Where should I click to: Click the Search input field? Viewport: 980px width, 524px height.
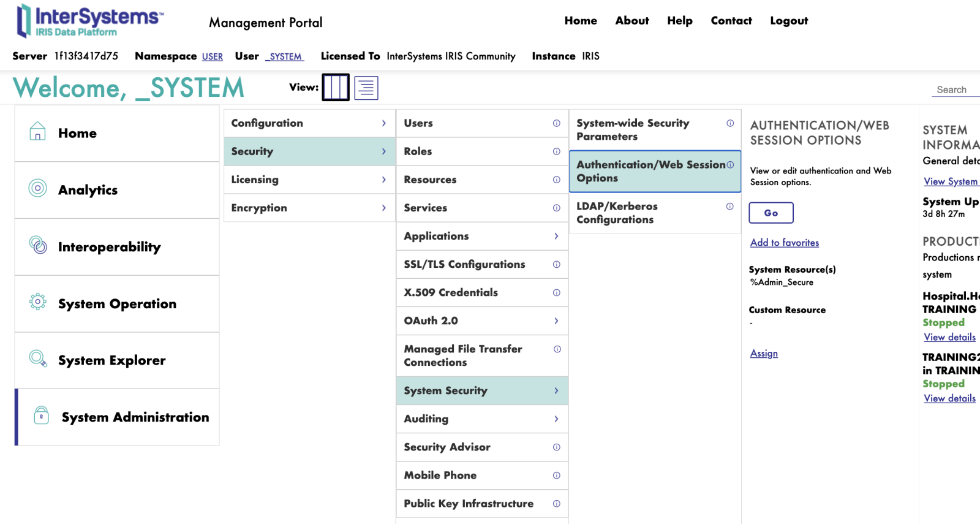pos(956,89)
